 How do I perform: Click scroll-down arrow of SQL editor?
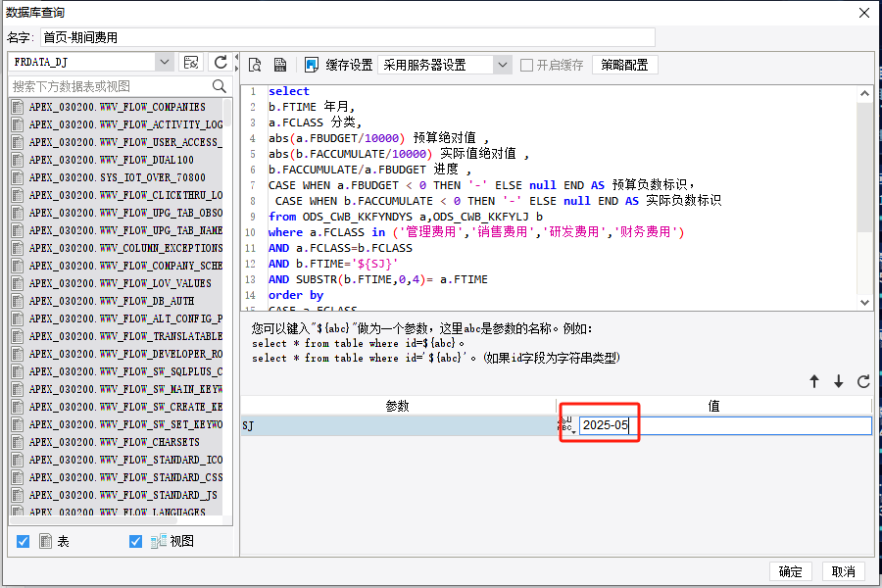(x=864, y=302)
